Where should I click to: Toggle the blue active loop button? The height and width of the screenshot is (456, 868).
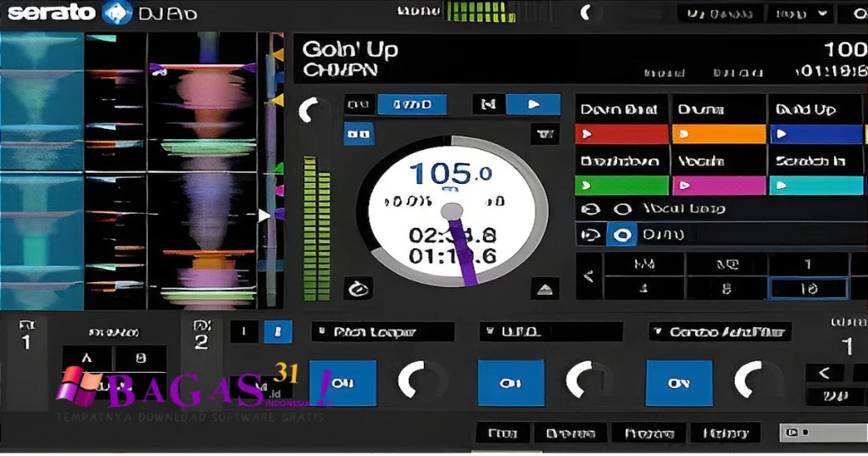[x=622, y=235]
